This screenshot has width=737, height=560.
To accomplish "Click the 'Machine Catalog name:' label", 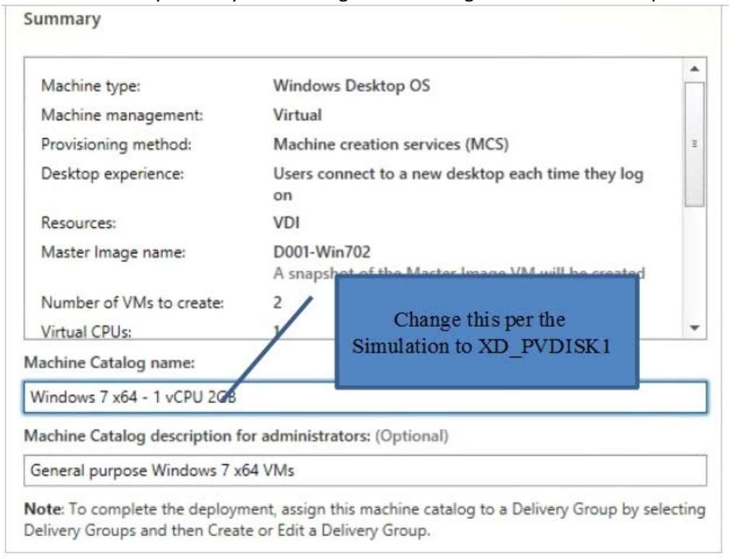I will point(109,362).
